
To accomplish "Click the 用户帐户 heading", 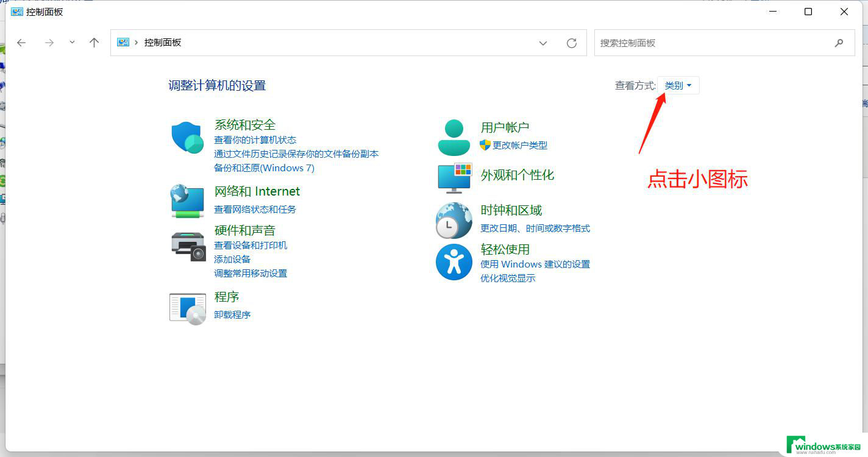I will point(505,127).
